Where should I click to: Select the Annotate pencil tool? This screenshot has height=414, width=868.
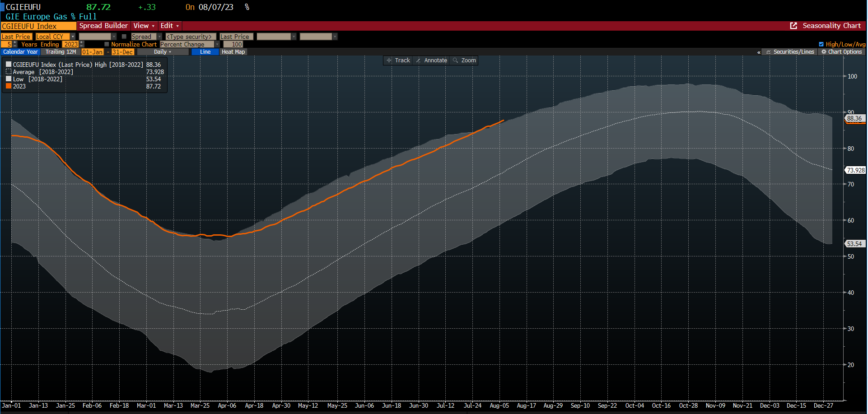point(431,60)
